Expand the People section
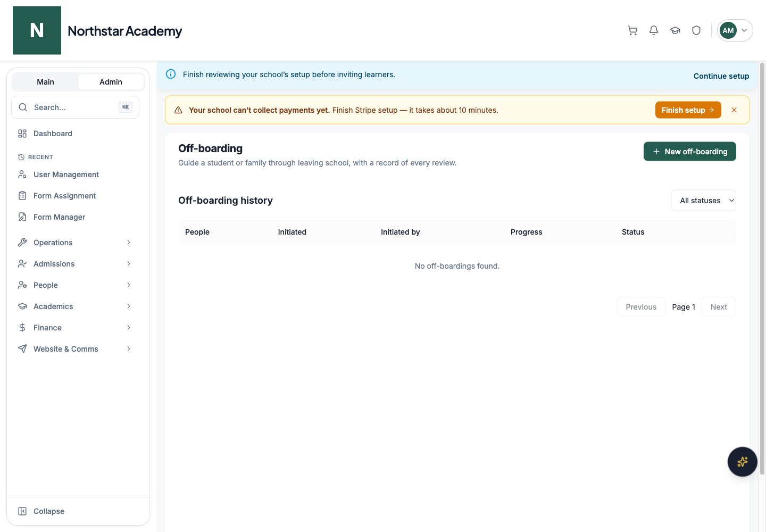 [x=75, y=285]
